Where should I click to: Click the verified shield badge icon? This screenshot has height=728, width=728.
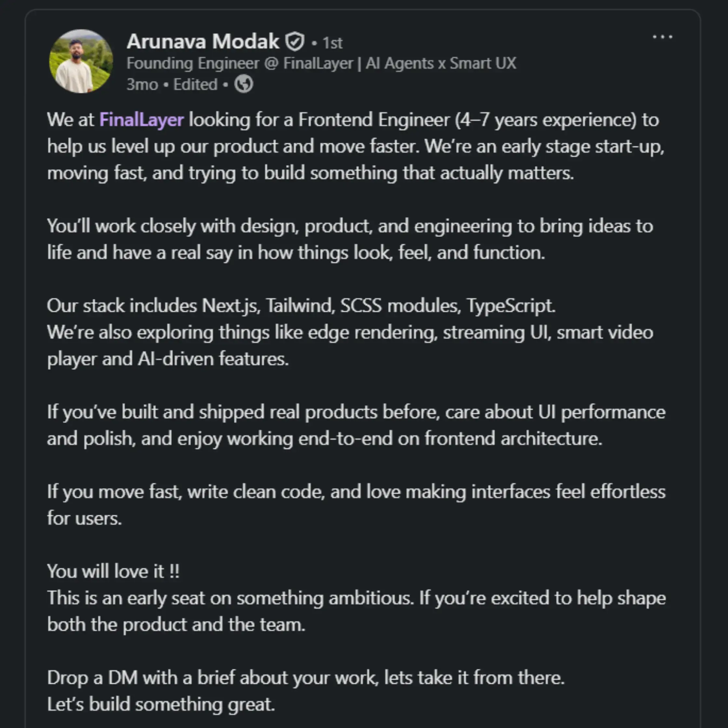coord(295,42)
